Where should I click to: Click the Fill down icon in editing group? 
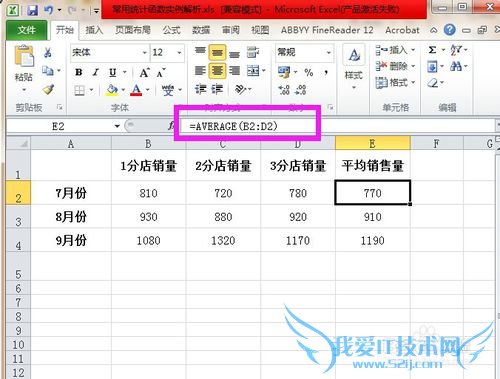pos(432,67)
